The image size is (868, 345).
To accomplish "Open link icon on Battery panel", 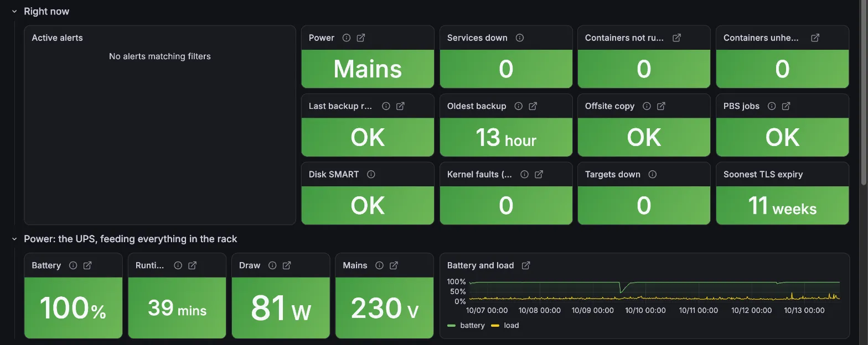I will [87, 265].
